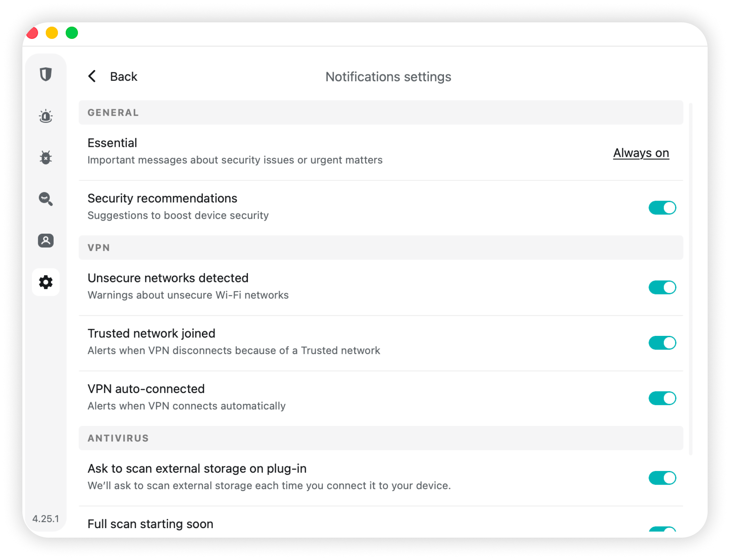The width and height of the screenshot is (730, 560).
Task: Toggle Security recommendations notifications off
Action: pyautogui.click(x=662, y=208)
